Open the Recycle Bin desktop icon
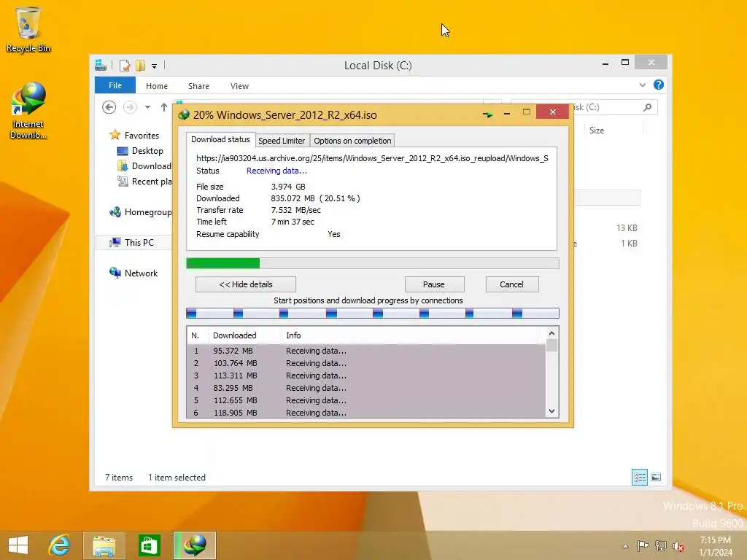The image size is (747, 560). pos(28,29)
